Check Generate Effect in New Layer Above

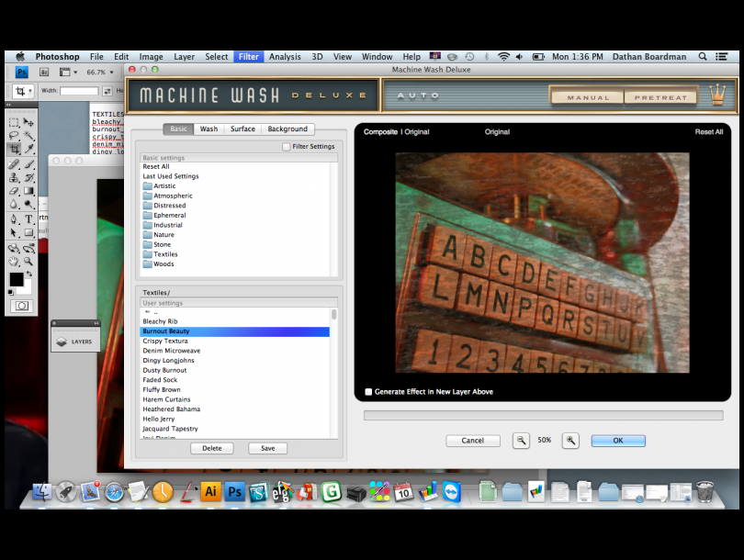point(368,392)
